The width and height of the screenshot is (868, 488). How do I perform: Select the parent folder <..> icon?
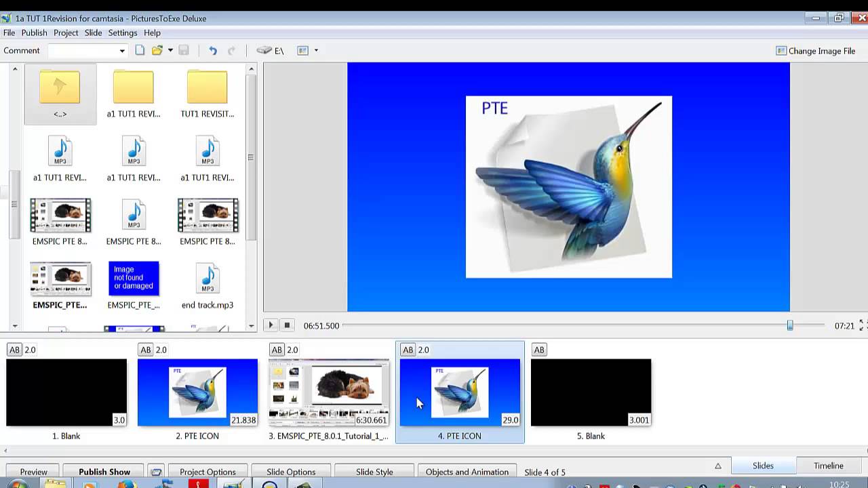(60, 94)
